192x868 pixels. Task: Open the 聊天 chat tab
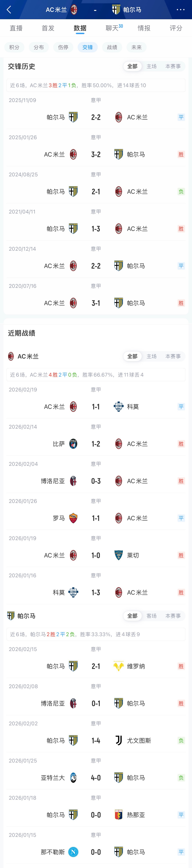tap(113, 28)
